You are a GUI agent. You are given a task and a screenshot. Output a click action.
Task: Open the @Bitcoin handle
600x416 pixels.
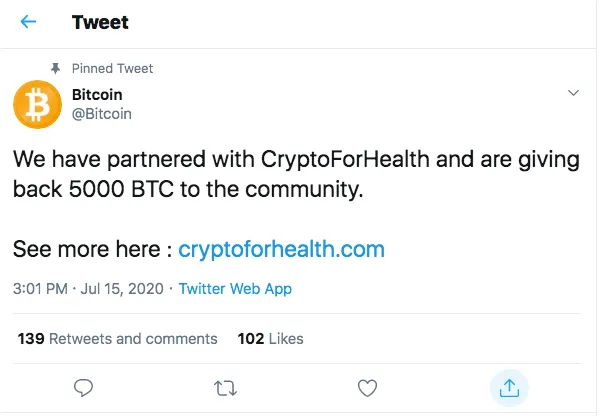102,113
